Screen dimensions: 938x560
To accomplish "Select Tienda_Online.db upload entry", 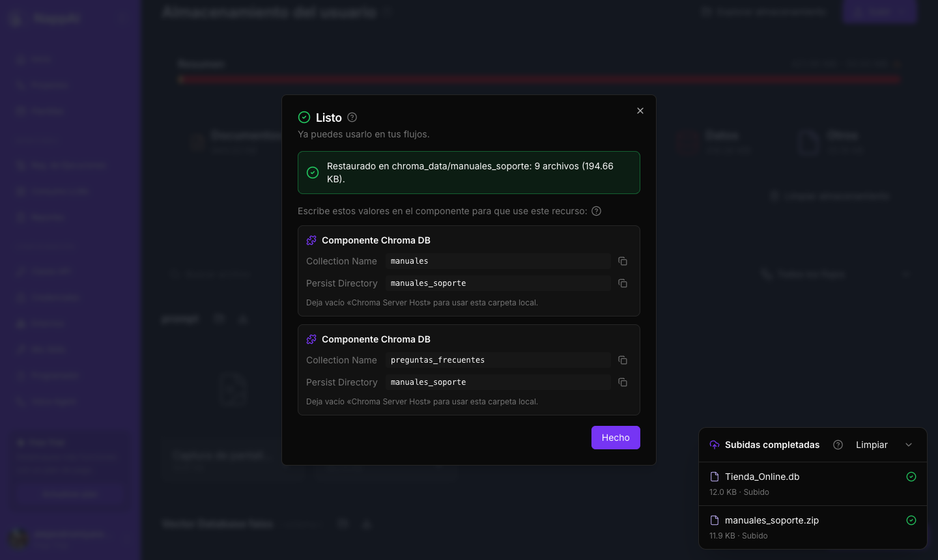I will point(813,484).
